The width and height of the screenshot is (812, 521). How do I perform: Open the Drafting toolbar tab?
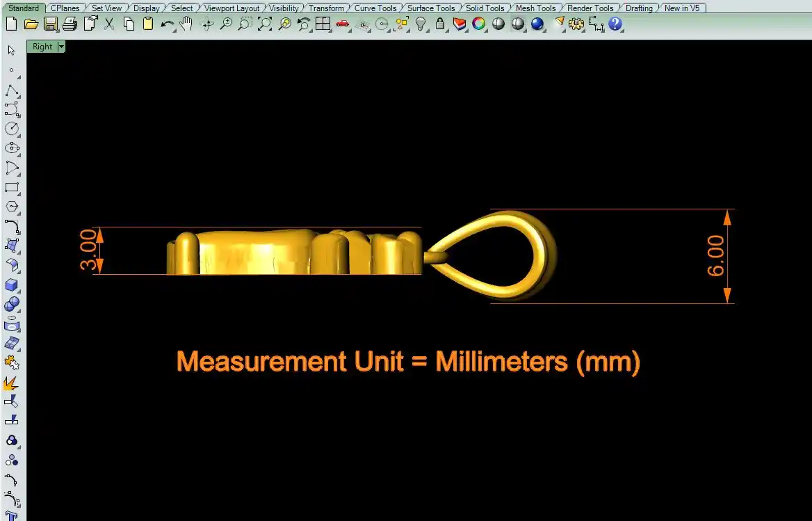click(638, 8)
